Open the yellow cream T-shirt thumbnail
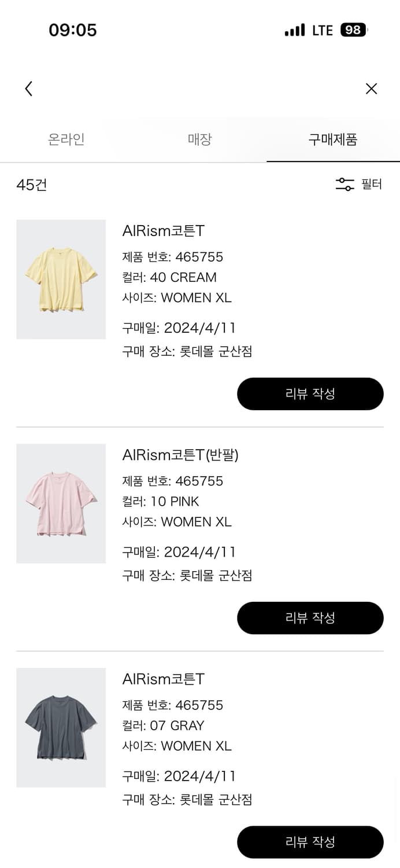400x868 pixels. pyautogui.click(x=61, y=279)
